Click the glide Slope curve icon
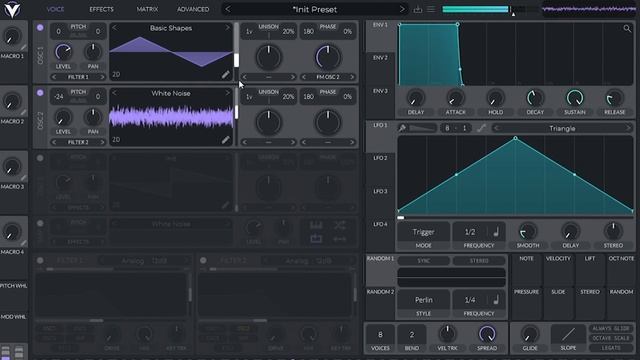Screen dimensions: 640x360 click(x=568, y=335)
